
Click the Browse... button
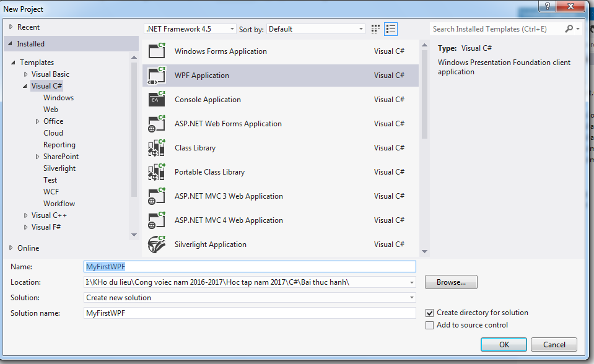pyautogui.click(x=451, y=282)
